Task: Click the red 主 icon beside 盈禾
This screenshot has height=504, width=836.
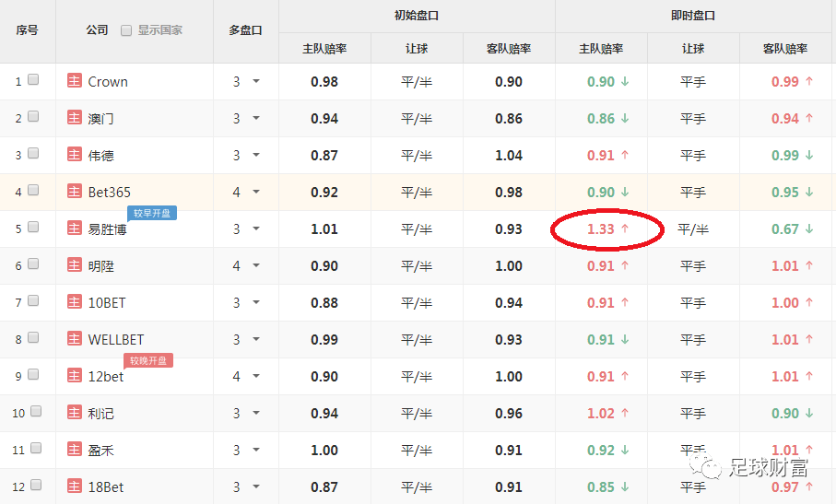Action: pos(74,449)
